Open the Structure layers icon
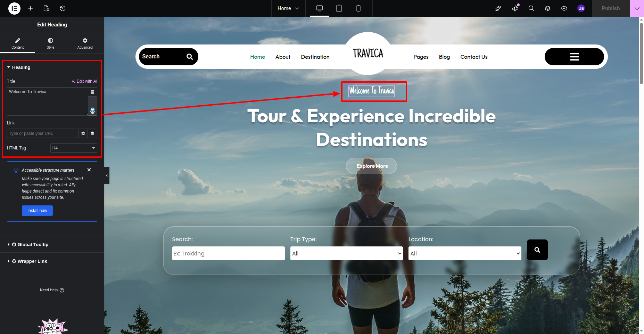Screen dimensions: 644x334 click(x=548, y=8)
